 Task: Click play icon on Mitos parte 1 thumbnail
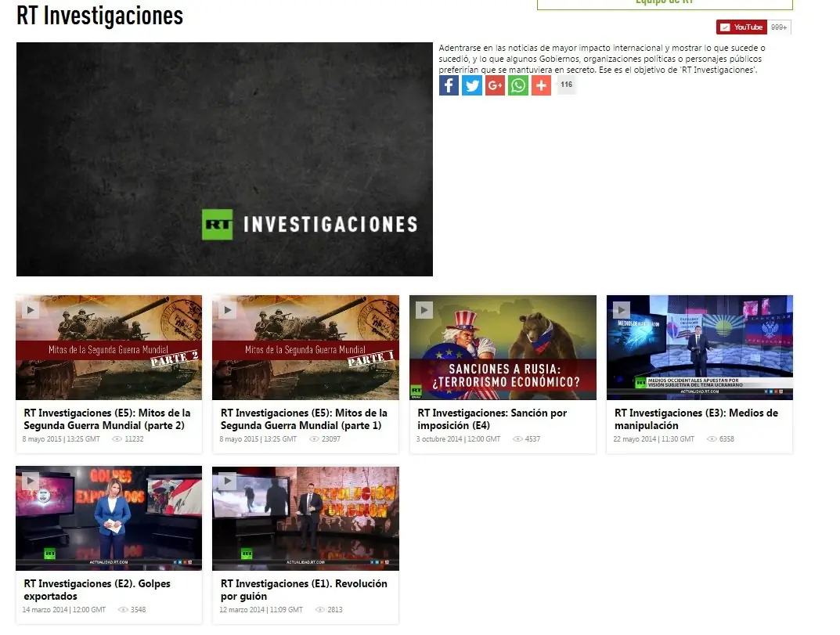tap(228, 310)
